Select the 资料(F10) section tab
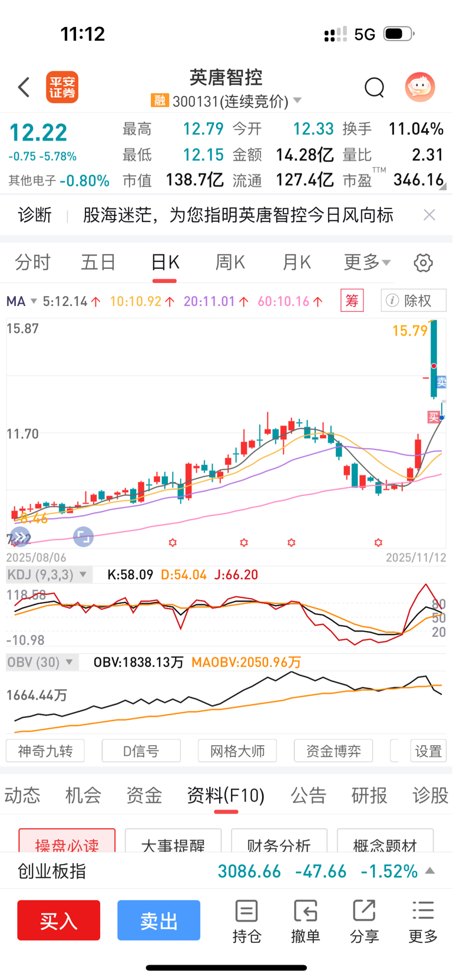This screenshot has height=980, width=453. point(226,795)
